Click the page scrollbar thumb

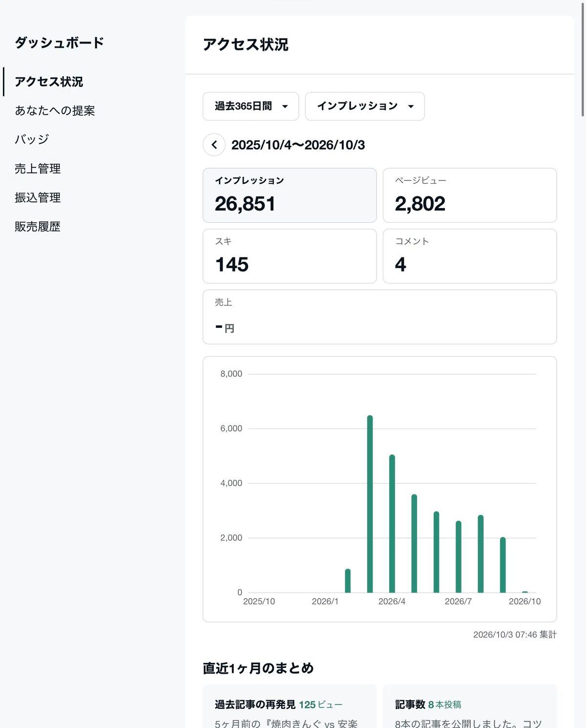click(583, 59)
